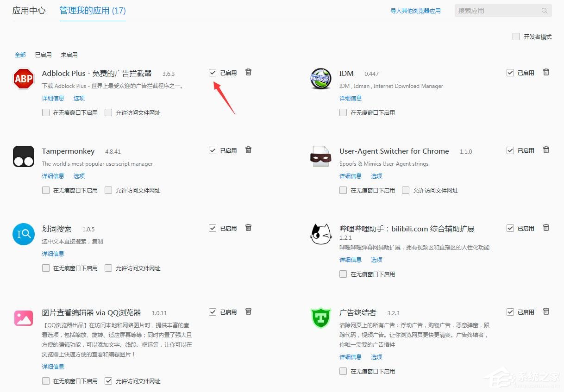Click the 划词搜索 magnifier icon
Image resolution: width=564 pixels, height=392 pixels.
[x=23, y=234]
